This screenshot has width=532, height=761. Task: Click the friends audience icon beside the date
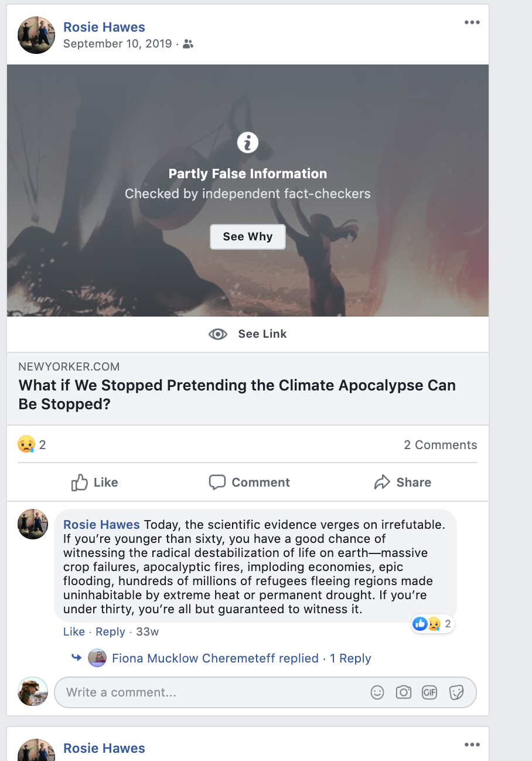[x=188, y=44]
